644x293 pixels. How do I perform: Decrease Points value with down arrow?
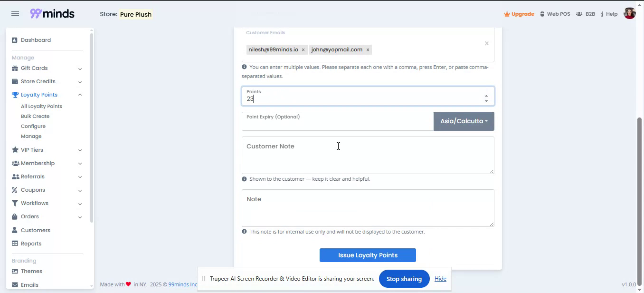486,101
